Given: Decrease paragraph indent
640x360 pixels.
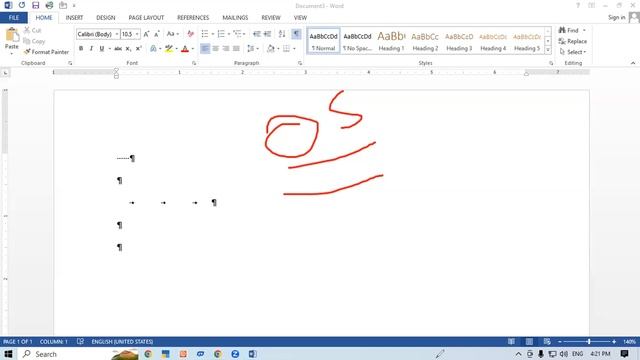Looking at the screenshot, I should pos(257,34).
